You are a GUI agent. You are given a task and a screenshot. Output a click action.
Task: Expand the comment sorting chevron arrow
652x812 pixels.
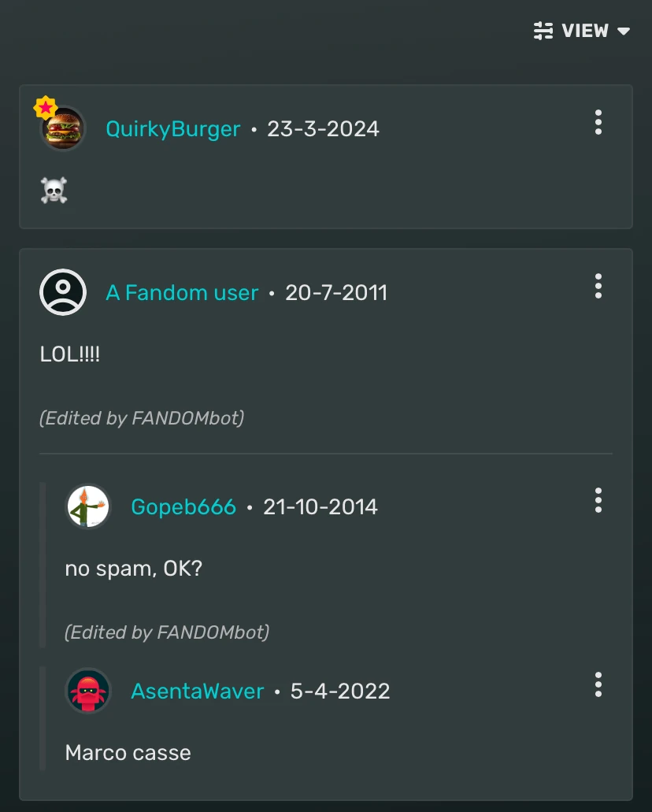pyautogui.click(x=624, y=32)
